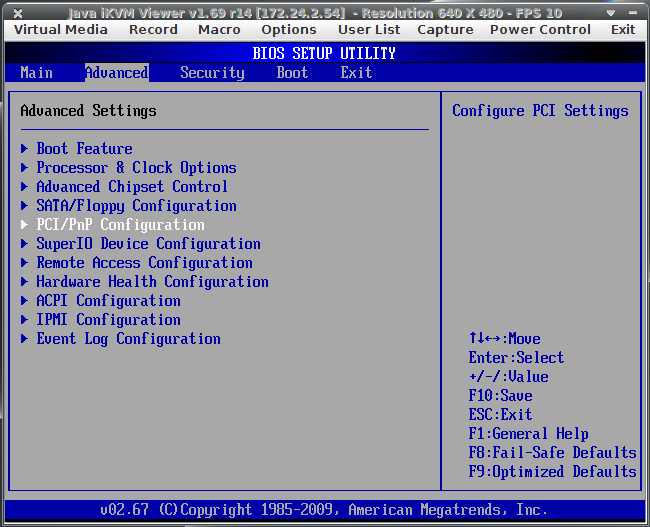Expand Processor & Clock Options arrow
650x527 pixels.
[26, 168]
